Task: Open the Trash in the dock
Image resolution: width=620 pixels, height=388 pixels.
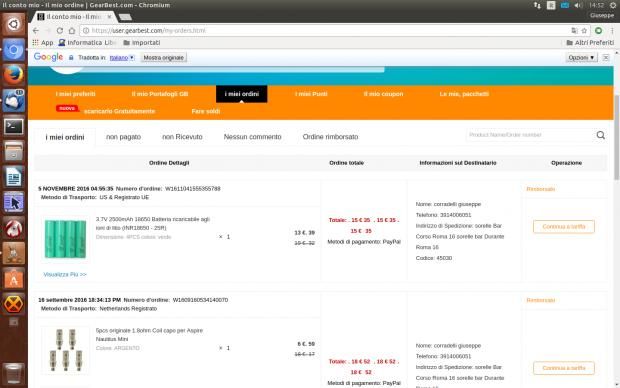Action: [x=13, y=373]
